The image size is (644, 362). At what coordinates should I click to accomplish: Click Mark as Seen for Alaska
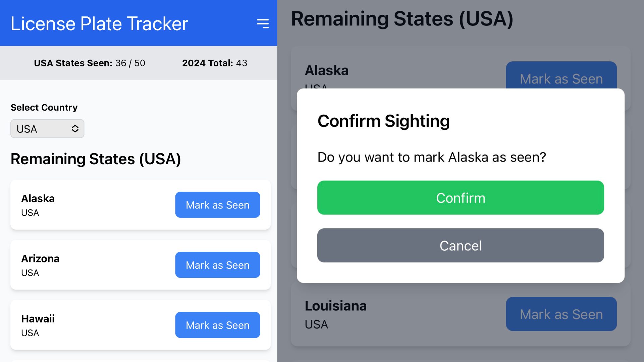(218, 205)
